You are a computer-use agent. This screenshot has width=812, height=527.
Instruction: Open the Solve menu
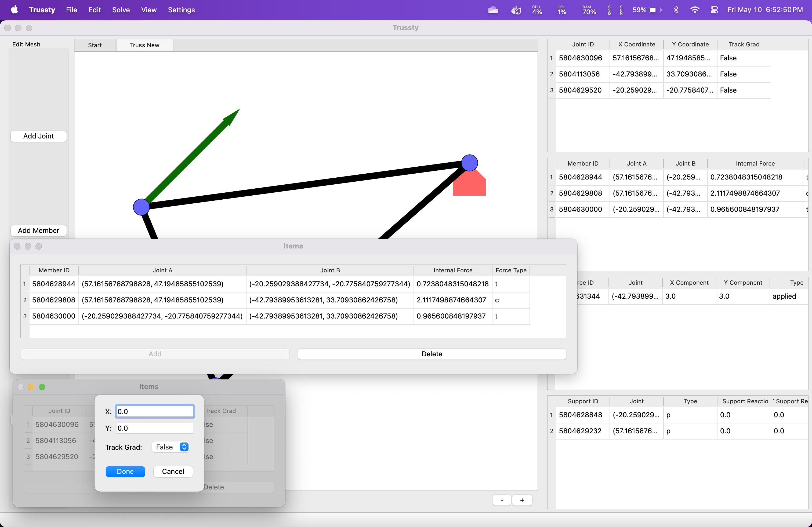click(x=121, y=10)
